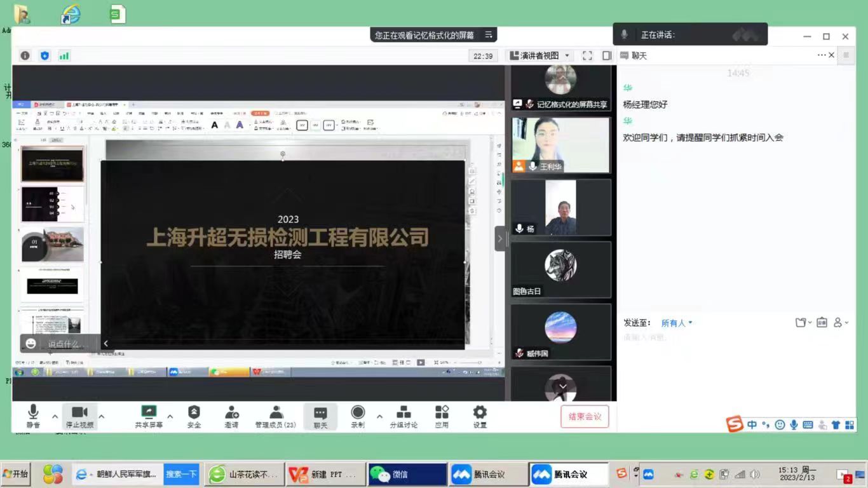This screenshot has height=488, width=868.
Task: Open 分组讨论 breakout rooms
Action: point(403,416)
